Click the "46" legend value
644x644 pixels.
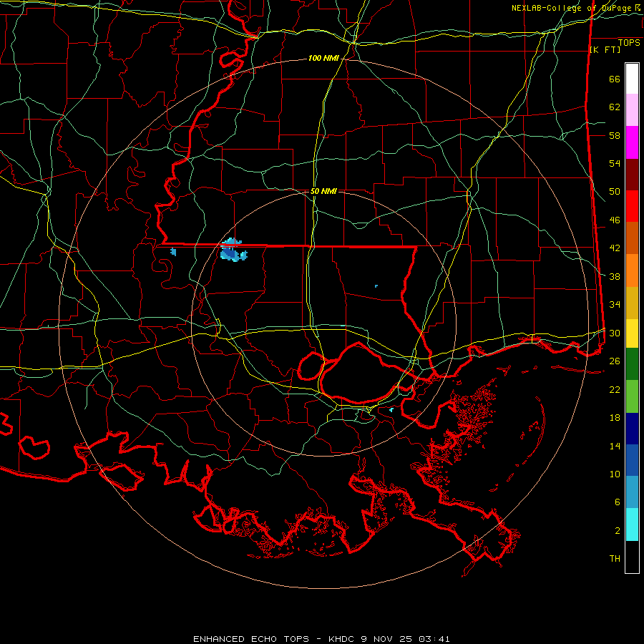[x=615, y=220]
